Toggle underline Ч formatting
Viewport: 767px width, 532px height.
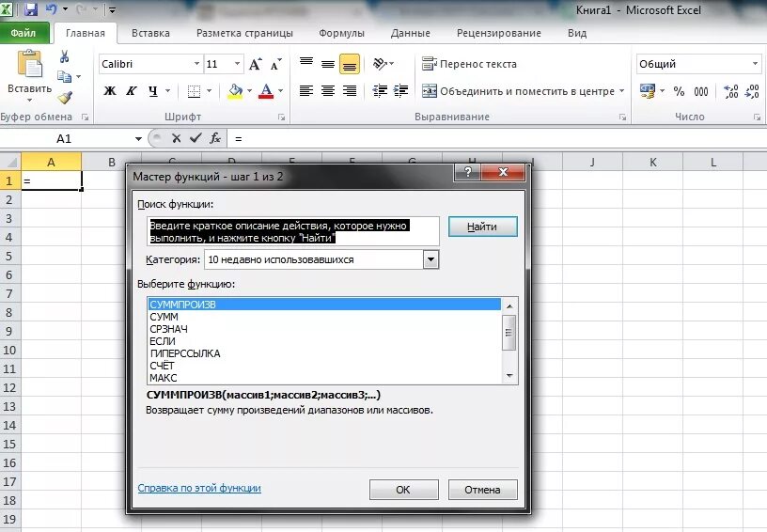(153, 91)
